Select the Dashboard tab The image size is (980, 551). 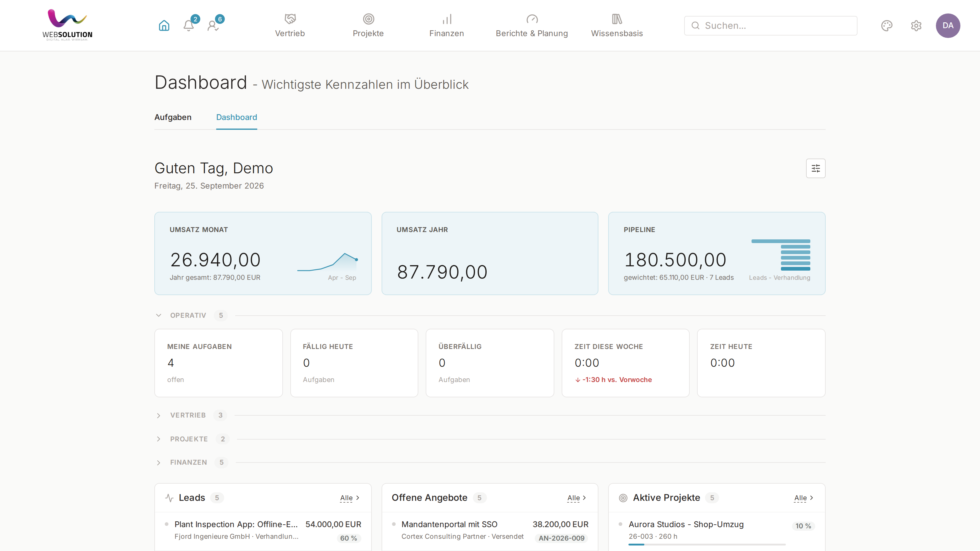point(236,117)
